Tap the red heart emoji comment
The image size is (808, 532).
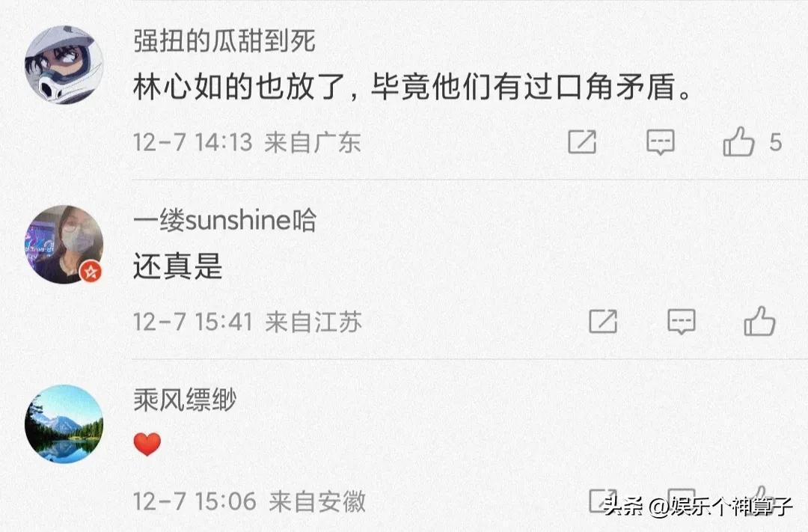pos(147,444)
